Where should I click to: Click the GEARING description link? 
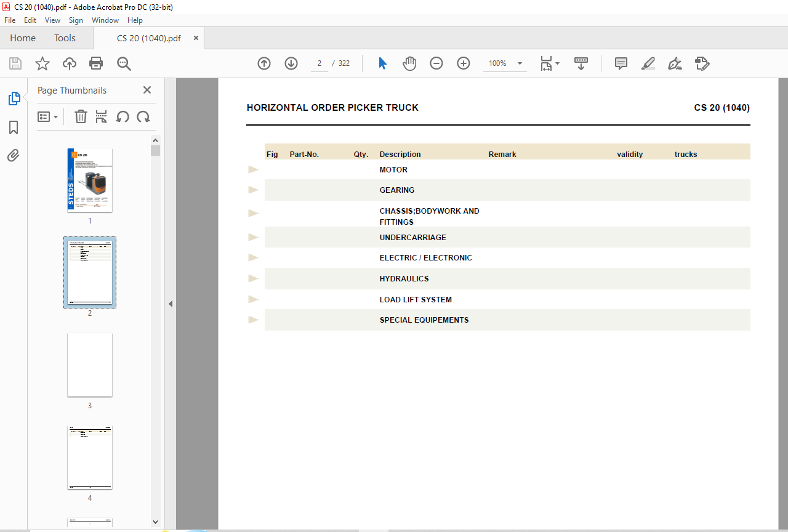[397, 190]
